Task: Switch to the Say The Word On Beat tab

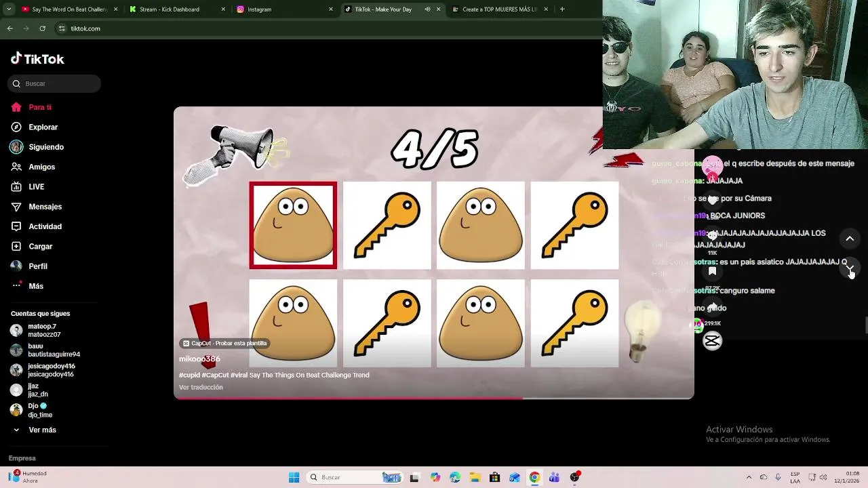Action: 70,9
